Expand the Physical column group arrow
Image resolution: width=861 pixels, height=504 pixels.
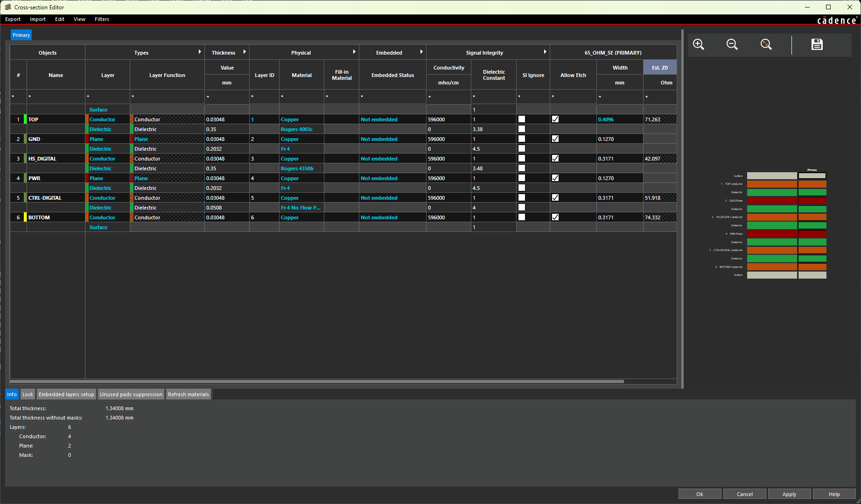point(354,52)
